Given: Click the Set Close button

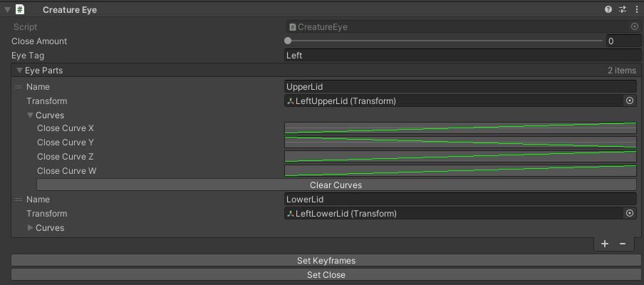Looking at the screenshot, I should click(x=326, y=275).
